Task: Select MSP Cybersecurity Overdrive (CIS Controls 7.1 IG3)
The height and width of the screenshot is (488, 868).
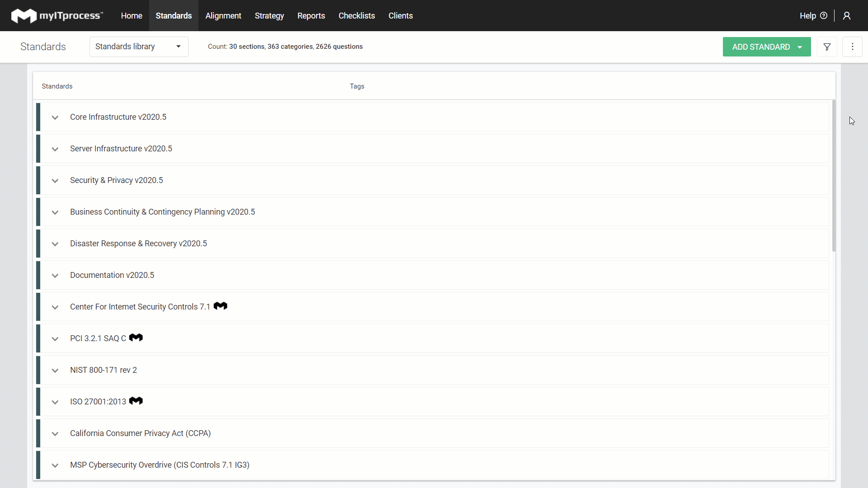Action: point(160,465)
